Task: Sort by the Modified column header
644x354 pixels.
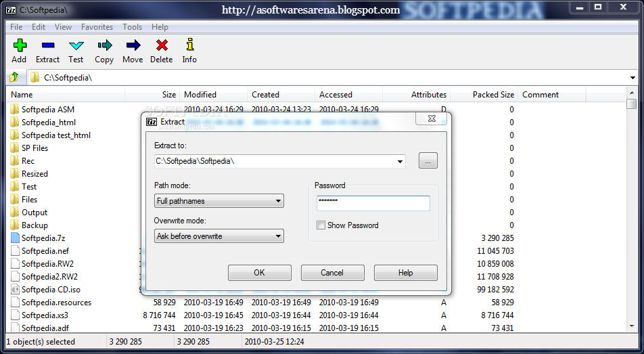Action: [214, 95]
